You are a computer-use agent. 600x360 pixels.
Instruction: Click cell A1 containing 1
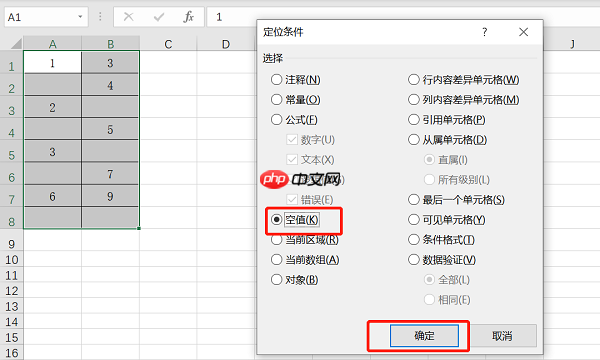pyautogui.click(x=52, y=62)
